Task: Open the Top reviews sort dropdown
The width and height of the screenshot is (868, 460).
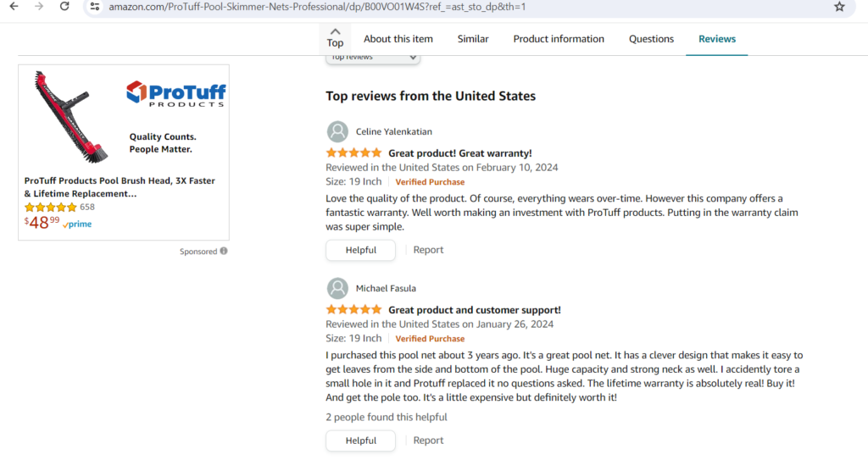Action: click(373, 57)
